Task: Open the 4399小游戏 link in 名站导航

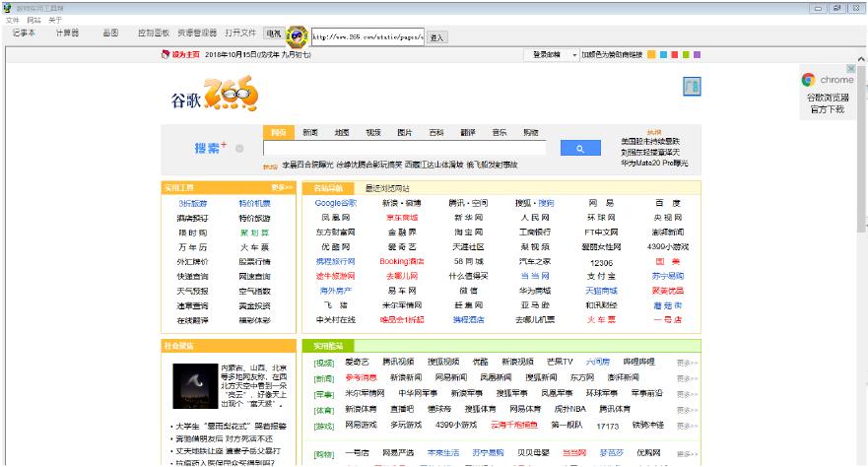Action: click(x=668, y=246)
